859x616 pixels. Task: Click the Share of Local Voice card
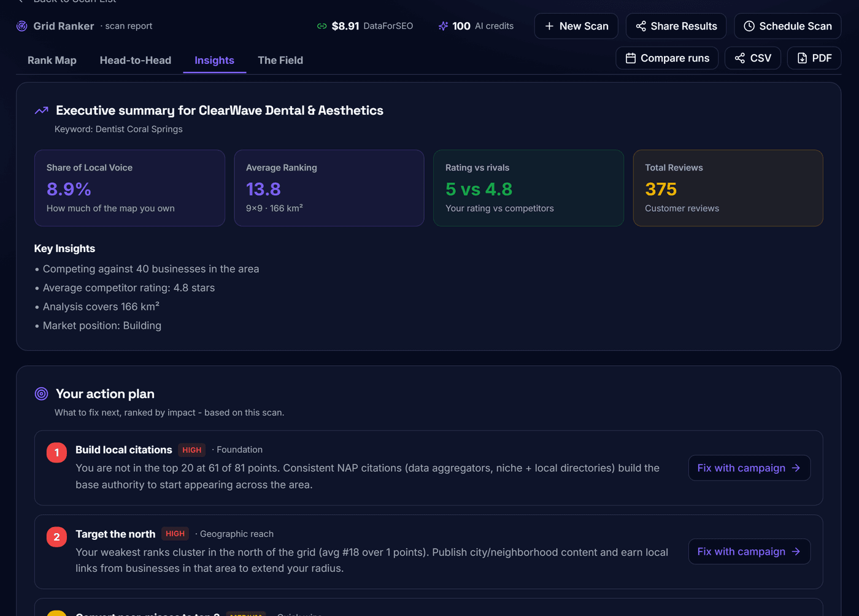(129, 188)
